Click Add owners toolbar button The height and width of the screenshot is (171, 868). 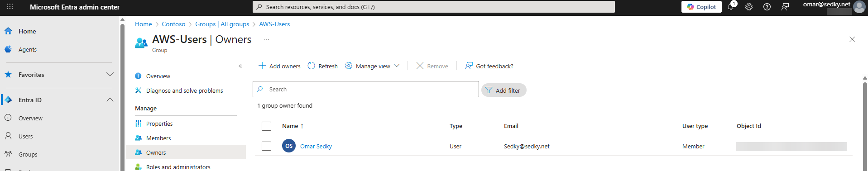pyautogui.click(x=279, y=66)
